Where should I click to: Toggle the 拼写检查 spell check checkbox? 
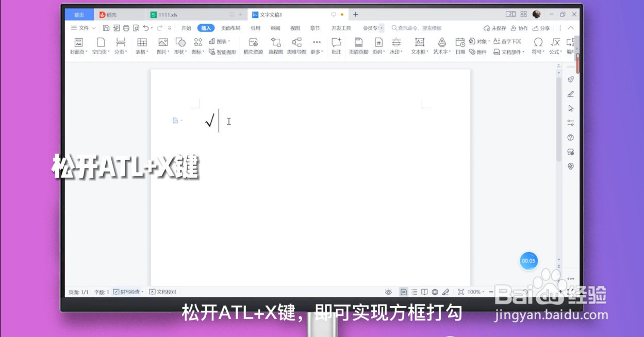[x=117, y=291]
